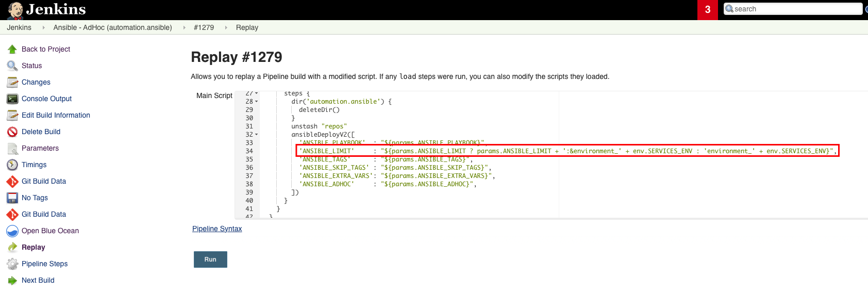The width and height of the screenshot is (868, 292).
Task: Expand breadcrumb arrow after Ansible - AdHoc
Action: pyautogui.click(x=184, y=27)
